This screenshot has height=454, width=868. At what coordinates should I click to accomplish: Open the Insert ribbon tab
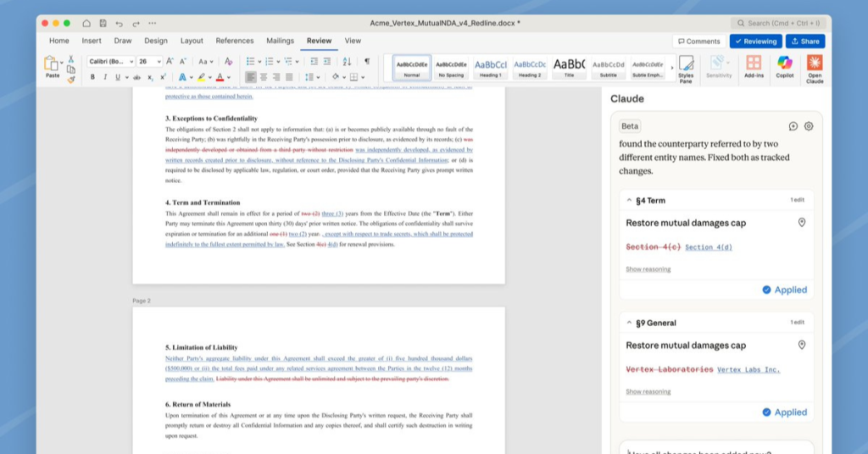click(x=92, y=41)
